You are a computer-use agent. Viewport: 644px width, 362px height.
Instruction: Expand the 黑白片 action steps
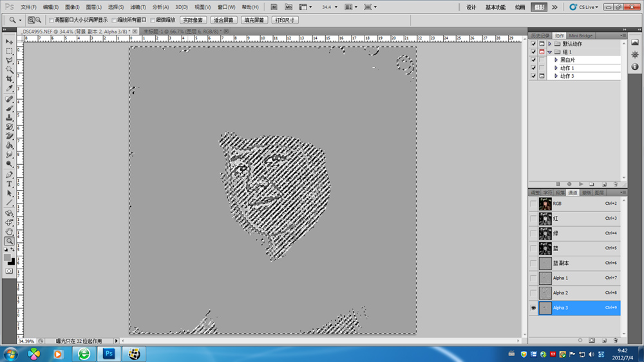click(x=556, y=60)
